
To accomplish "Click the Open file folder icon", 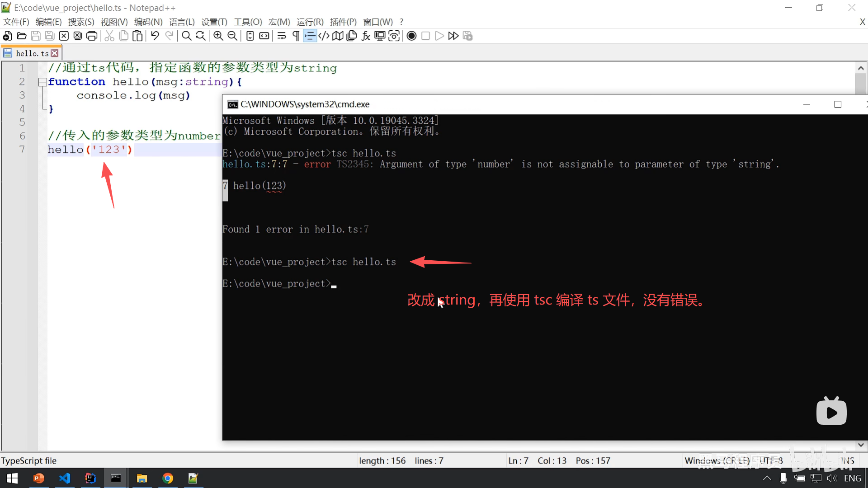I will point(21,36).
